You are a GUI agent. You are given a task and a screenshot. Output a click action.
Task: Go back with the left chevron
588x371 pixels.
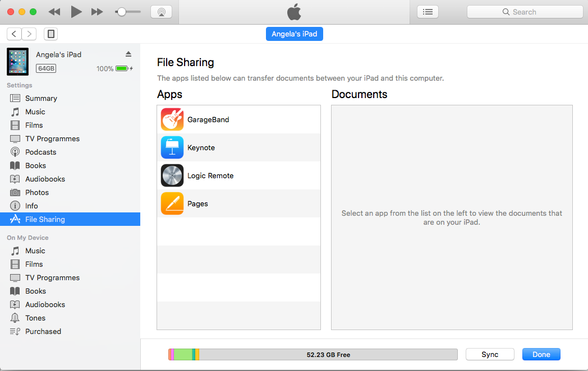coord(14,34)
